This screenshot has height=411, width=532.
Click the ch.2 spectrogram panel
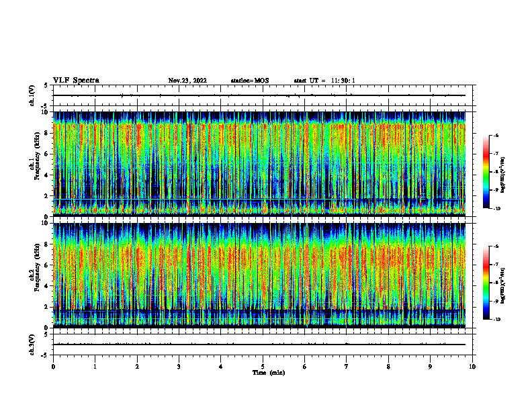tap(259, 275)
